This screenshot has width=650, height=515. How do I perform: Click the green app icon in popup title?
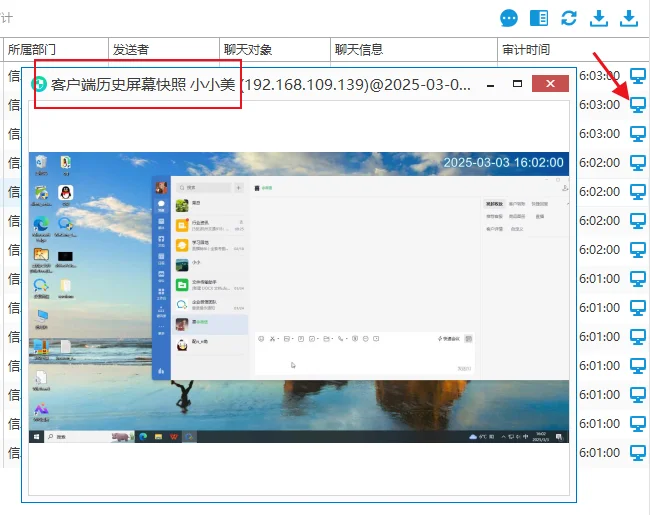click(x=39, y=85)
